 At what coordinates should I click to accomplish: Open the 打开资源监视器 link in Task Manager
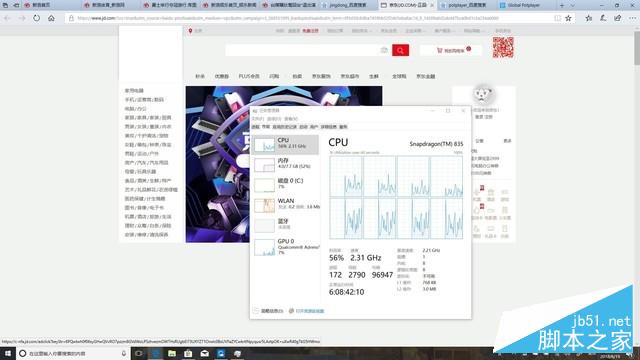307,311
